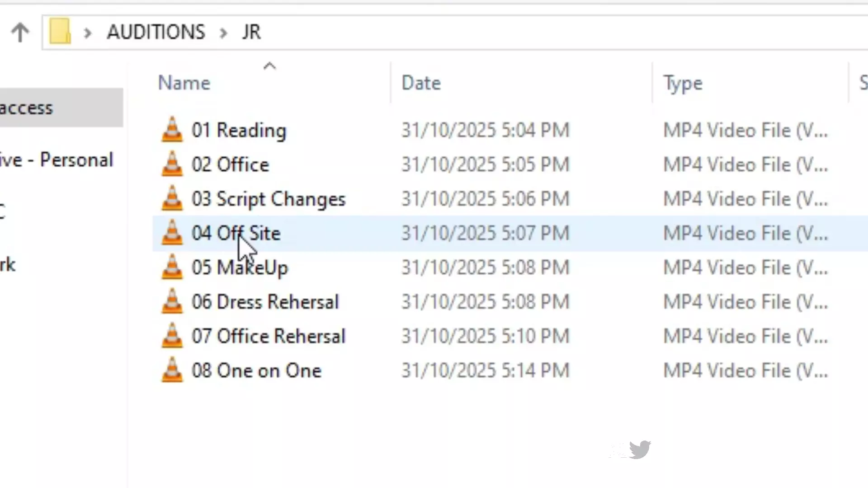Toggle sort arrow above Name column
The width and height of the screenshot is (868, 488).
(269, 66)
